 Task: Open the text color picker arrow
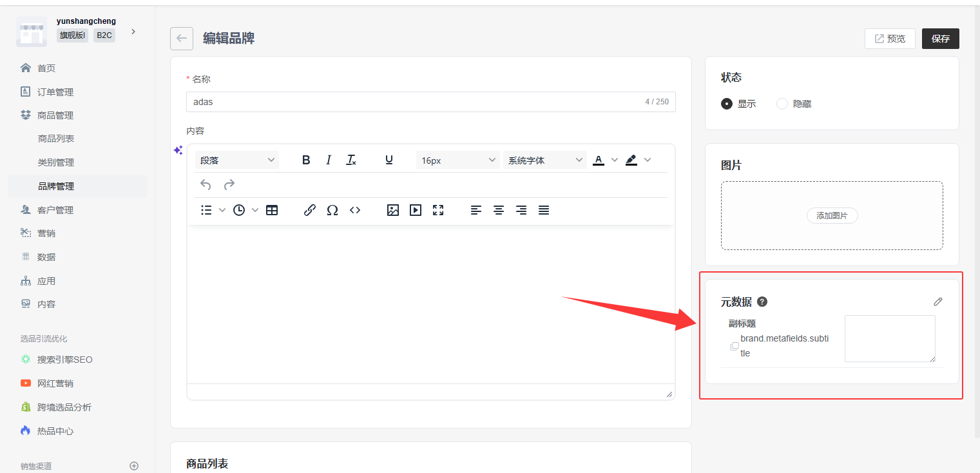pos(614,160)
